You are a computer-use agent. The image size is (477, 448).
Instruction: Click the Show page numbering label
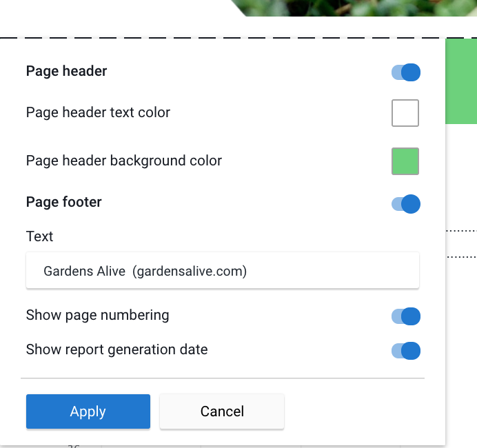pyautogui.click(x=97, y=315)
